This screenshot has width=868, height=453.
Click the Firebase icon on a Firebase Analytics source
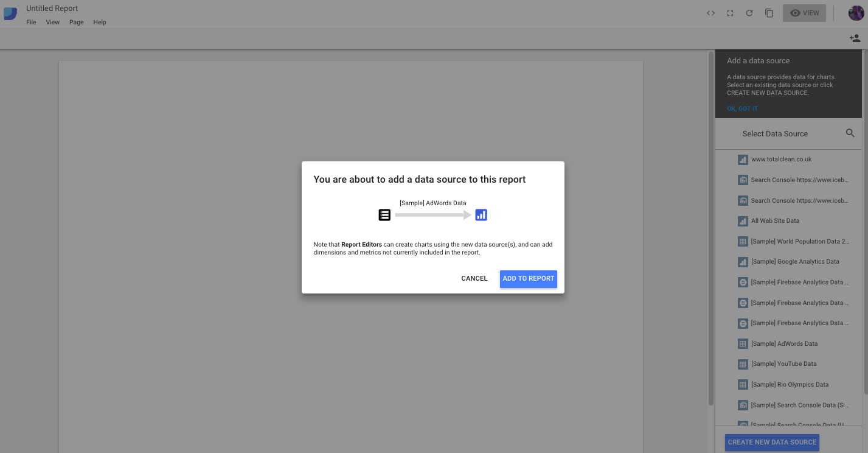click(743, 282)
